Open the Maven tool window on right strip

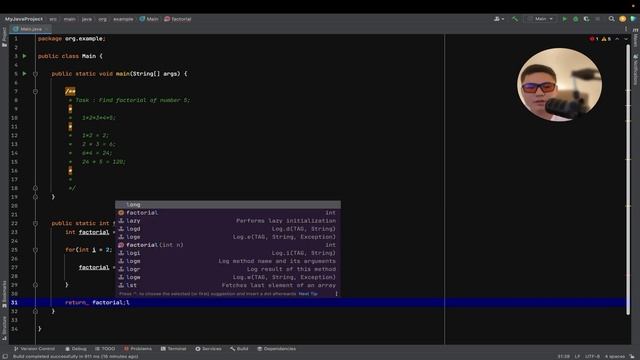[636, 38]
